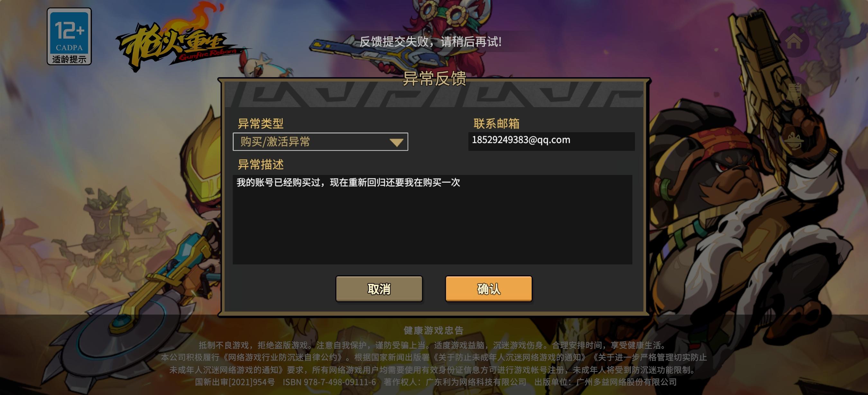Open the 购买/激活异常 combo box
Image resolution: width=868 pixels, height=395 pixels.
point(320,142)
